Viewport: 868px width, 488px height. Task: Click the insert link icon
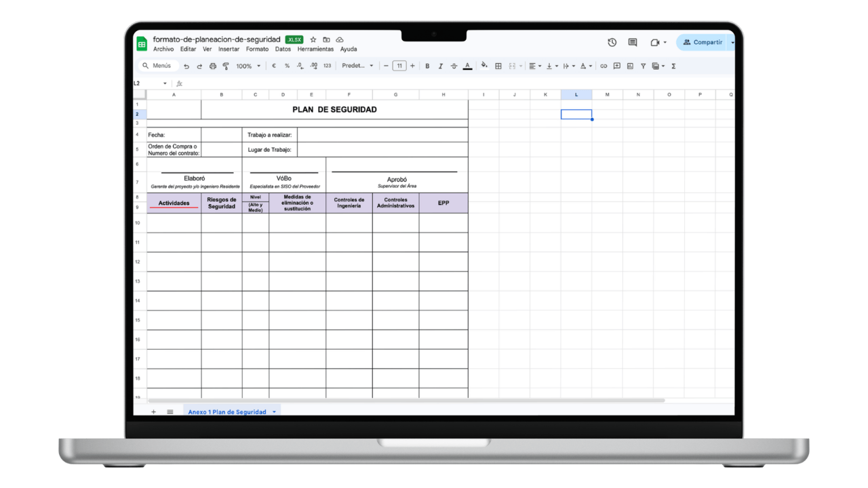pos(604,66)
